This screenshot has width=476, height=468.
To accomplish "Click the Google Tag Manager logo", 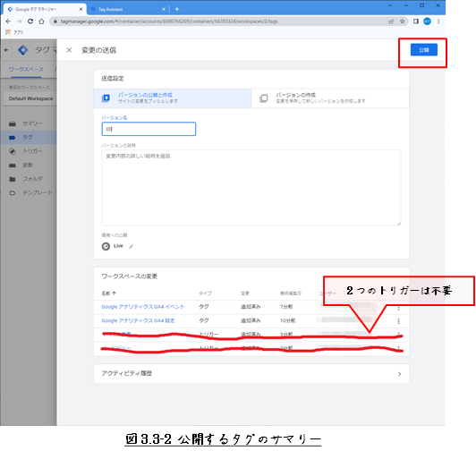I will pyautogui.click(x=23, y=50).
